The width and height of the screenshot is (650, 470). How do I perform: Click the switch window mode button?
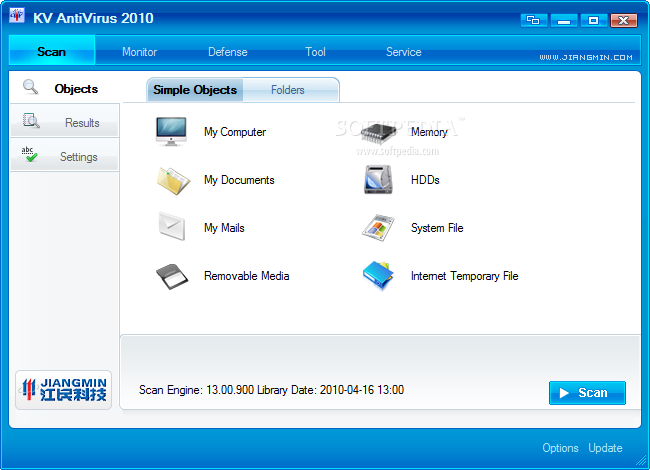(x=534, y=20)
